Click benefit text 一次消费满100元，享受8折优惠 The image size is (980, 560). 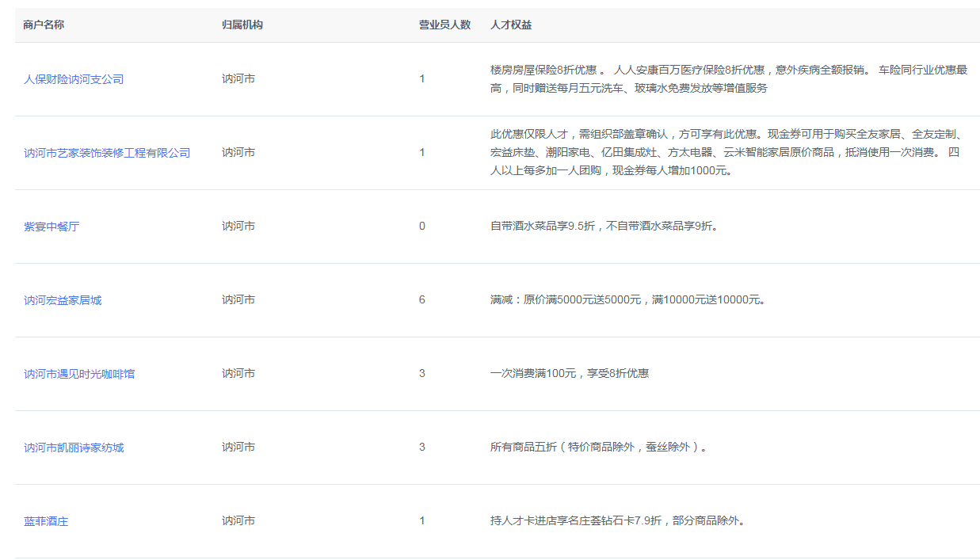[x=570, y=373]
